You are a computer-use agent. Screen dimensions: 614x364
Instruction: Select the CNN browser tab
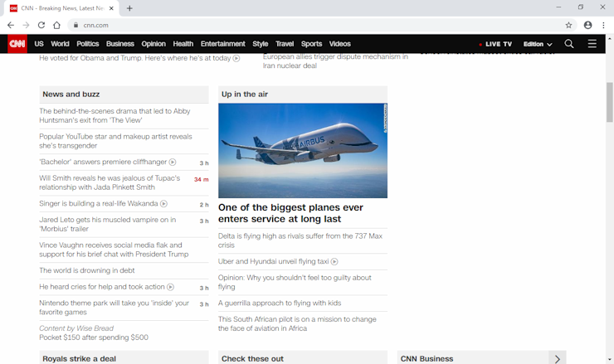[62, 8]
